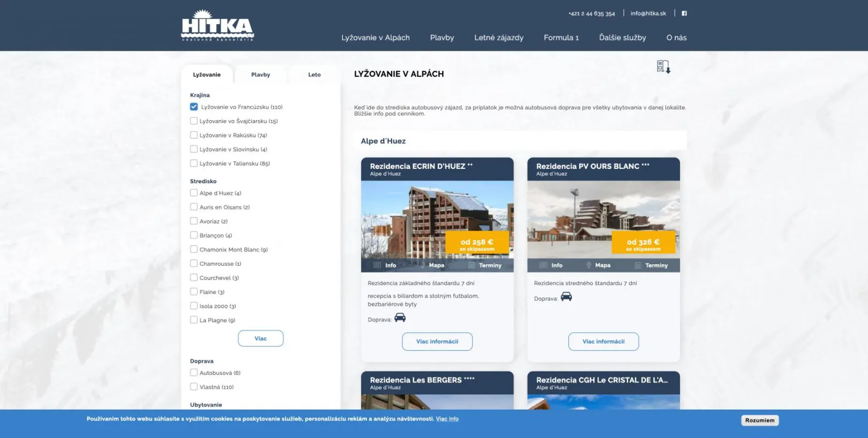Click Viac informácií for ECRIN D'HUEZ
The height and width of the screenshot is (438, 868).
[437, 342]
